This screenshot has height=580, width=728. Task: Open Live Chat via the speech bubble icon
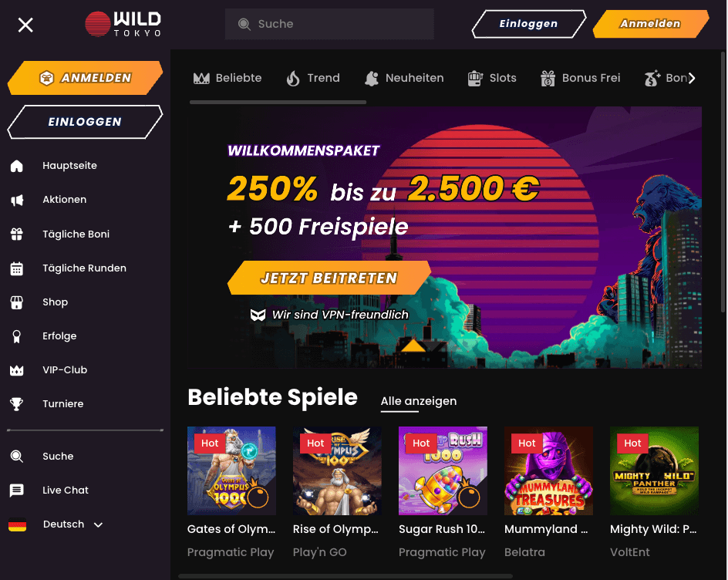click(x=17, y=491)
